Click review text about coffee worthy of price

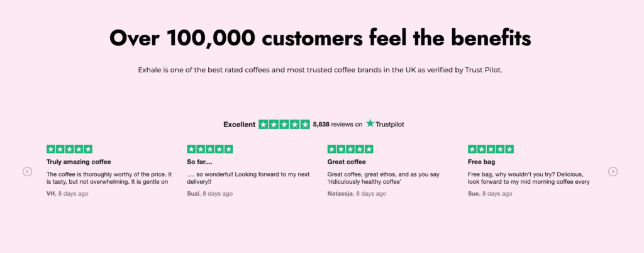(x=108, y=178)
